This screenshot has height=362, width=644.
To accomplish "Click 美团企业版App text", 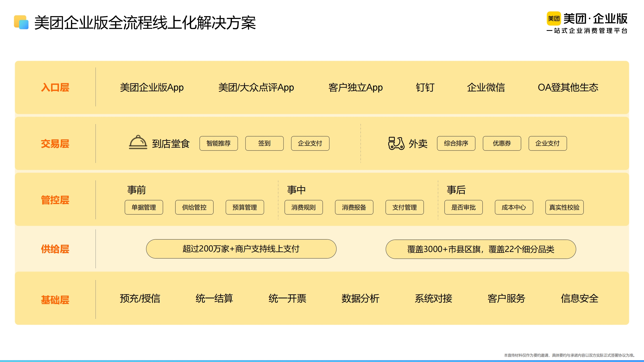I will [152, 87].
